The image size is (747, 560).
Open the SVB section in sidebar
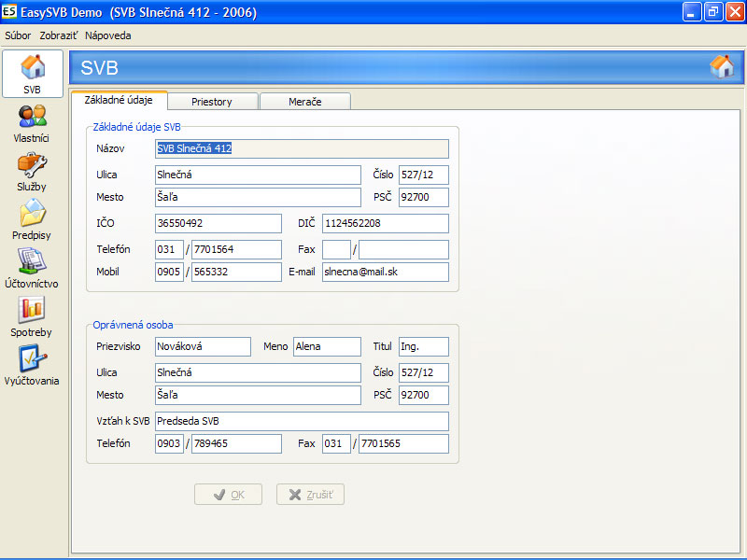point(33,74)
